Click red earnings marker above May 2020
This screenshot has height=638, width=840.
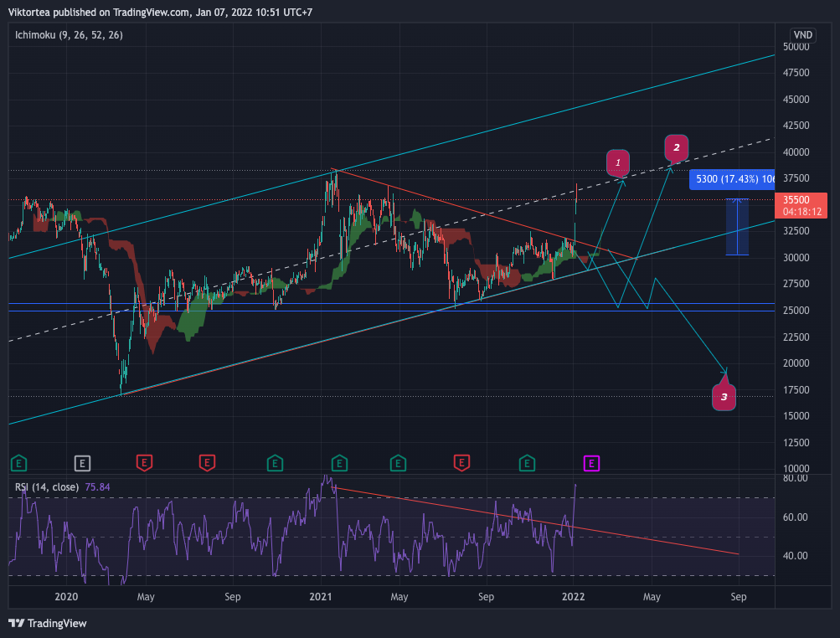pos(144,463)
